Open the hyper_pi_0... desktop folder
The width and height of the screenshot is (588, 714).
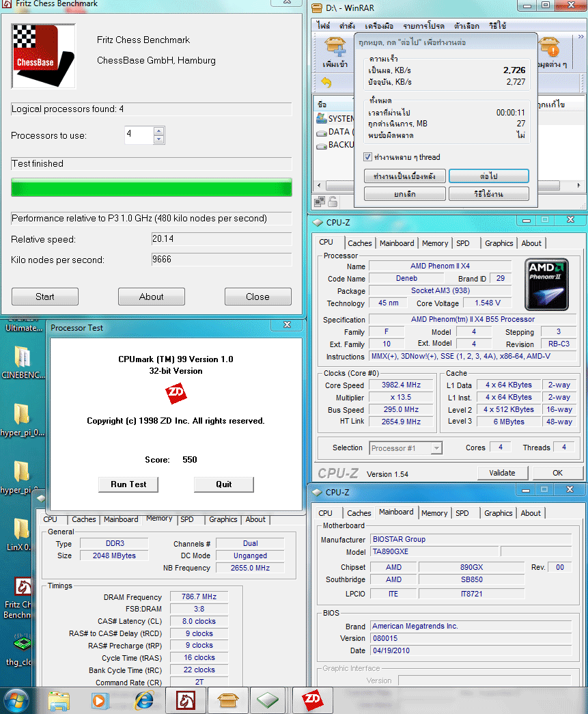click(22, 420)
